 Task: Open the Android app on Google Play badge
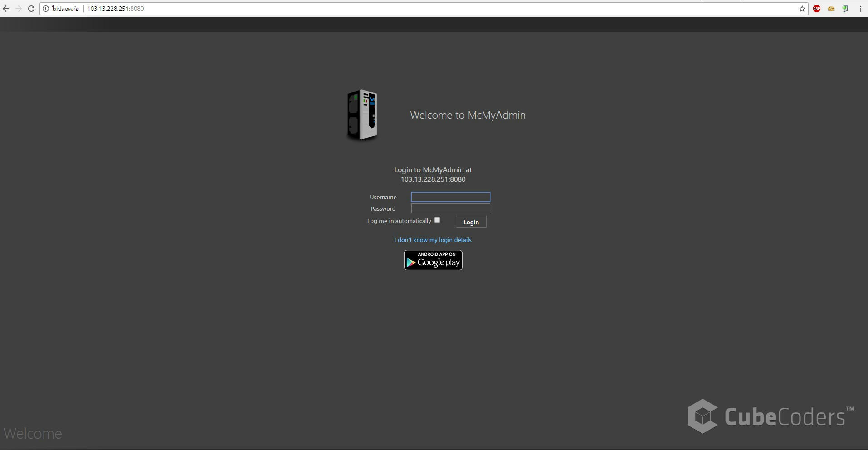433,260
